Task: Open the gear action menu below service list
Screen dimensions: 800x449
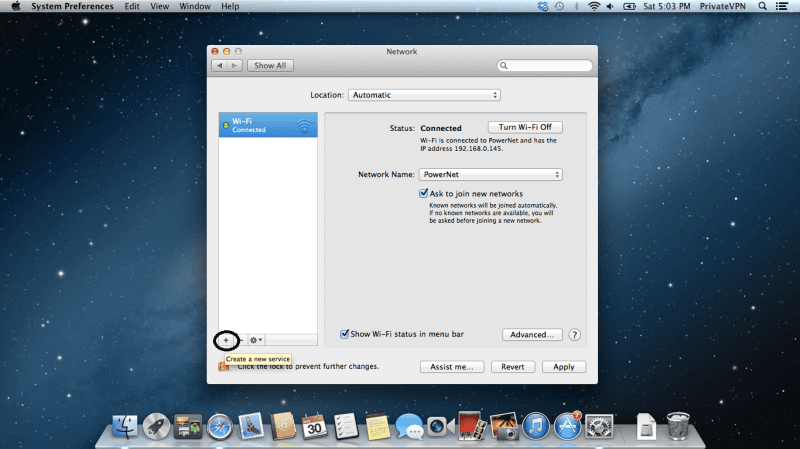Action: [x=256, y=340]
